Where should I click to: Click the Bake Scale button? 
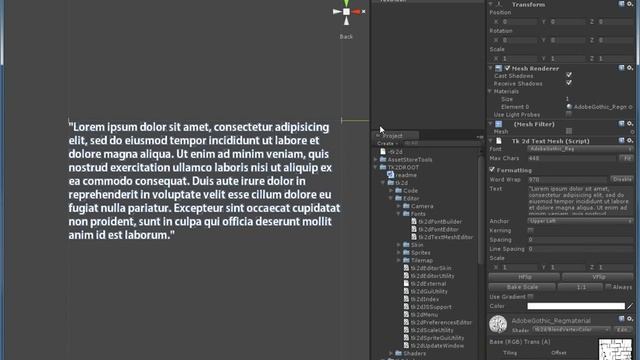click(522, 287)
